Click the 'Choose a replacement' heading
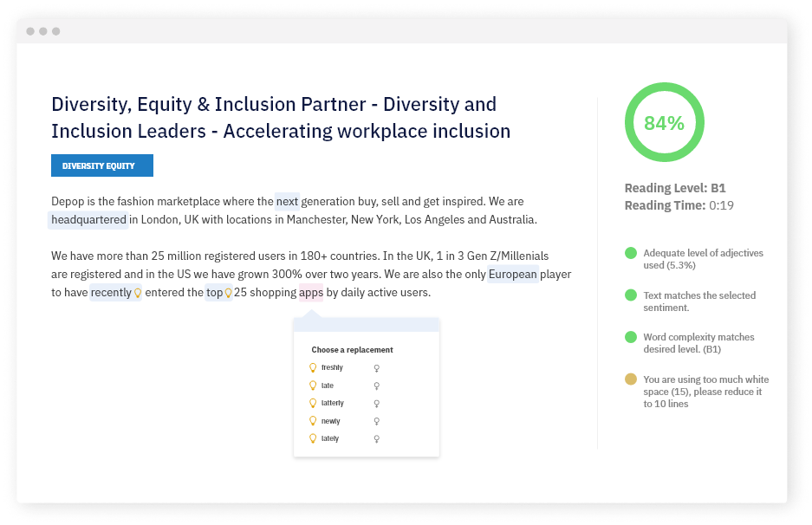 coord(352,350)
